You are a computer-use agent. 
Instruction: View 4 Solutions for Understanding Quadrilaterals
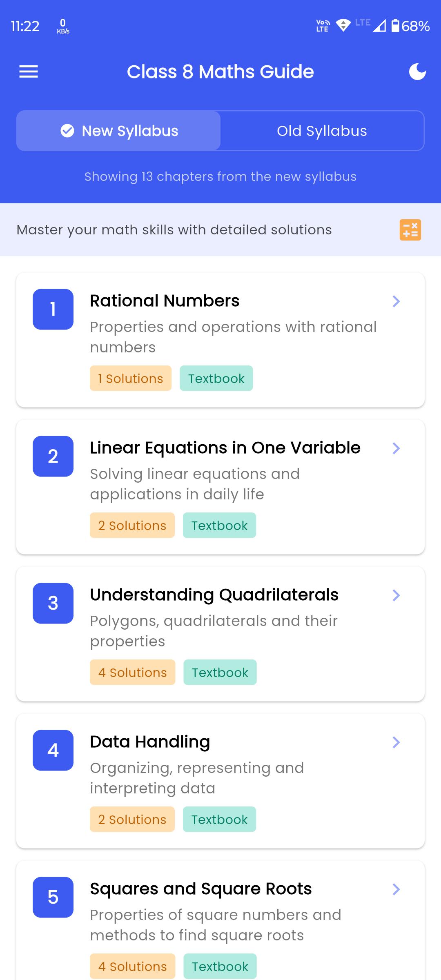click(132, 673)
